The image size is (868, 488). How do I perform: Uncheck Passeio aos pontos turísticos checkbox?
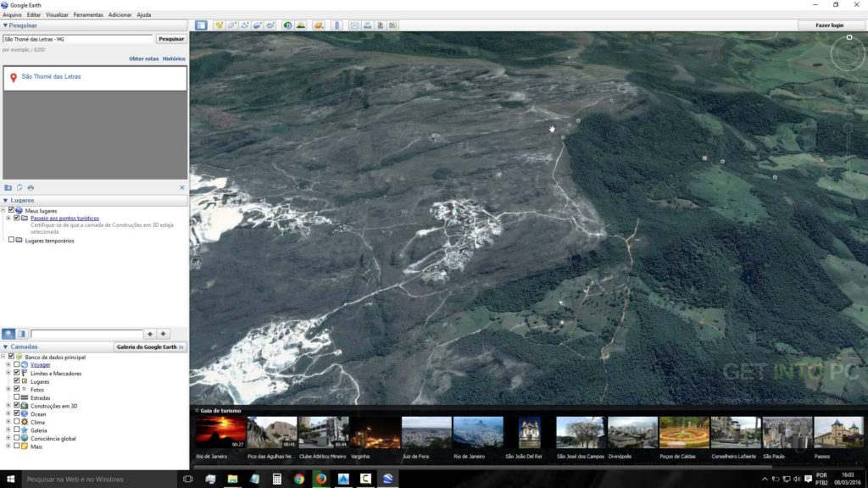pos(17,218)
